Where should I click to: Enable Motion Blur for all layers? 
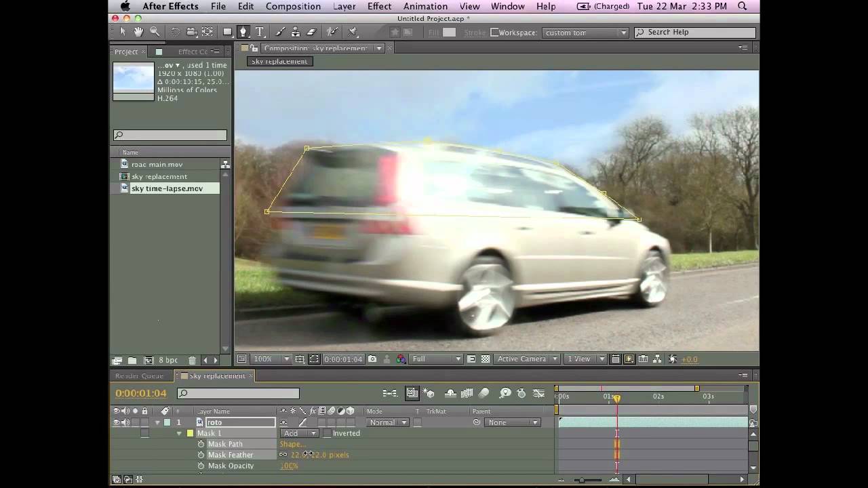pyautogui.click(x=484, y=393)
